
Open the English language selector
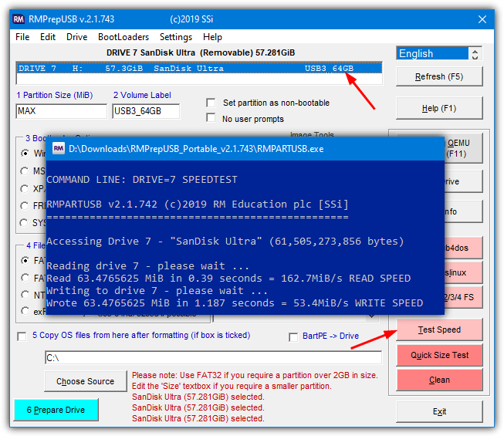(x=433, y=53)
